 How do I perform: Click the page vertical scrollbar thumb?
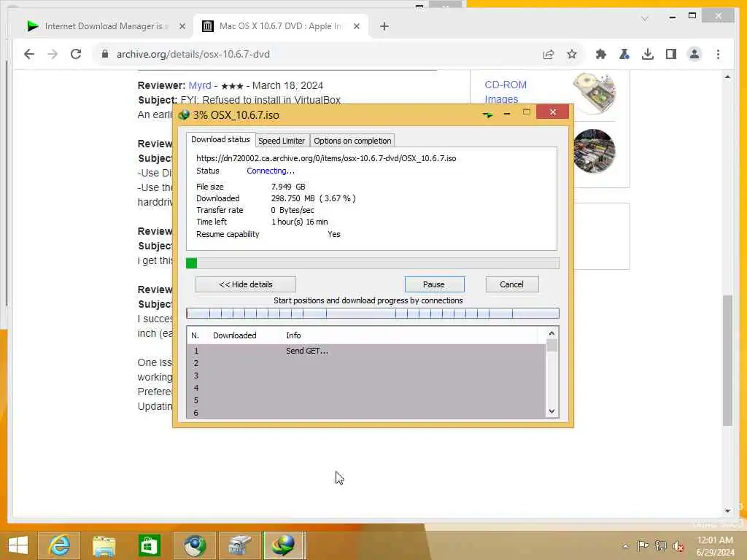click(727, 360)
